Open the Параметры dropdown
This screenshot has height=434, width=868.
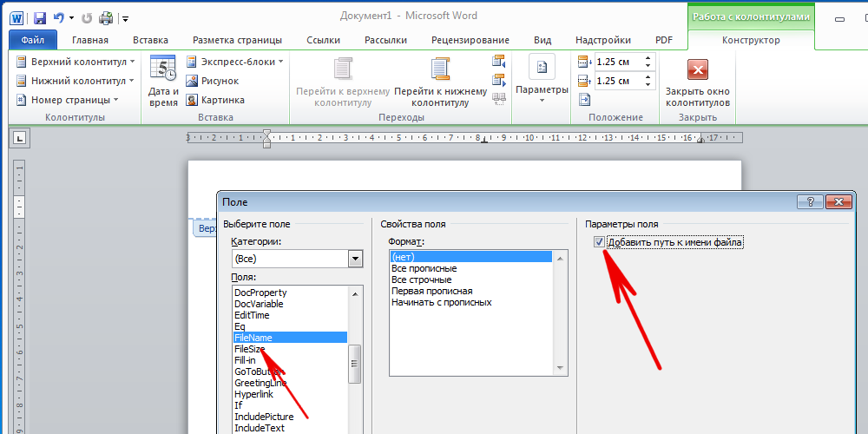(542, 79)
